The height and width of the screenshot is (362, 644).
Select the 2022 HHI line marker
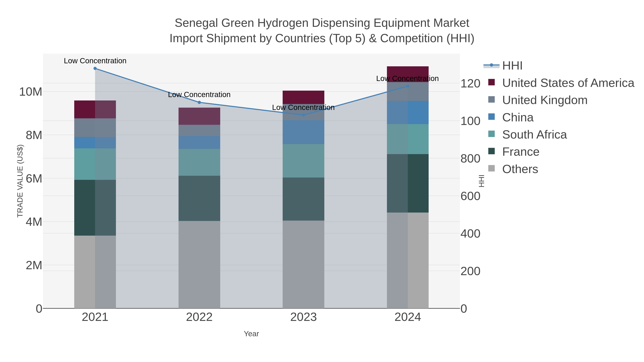(x=199, y=102)
